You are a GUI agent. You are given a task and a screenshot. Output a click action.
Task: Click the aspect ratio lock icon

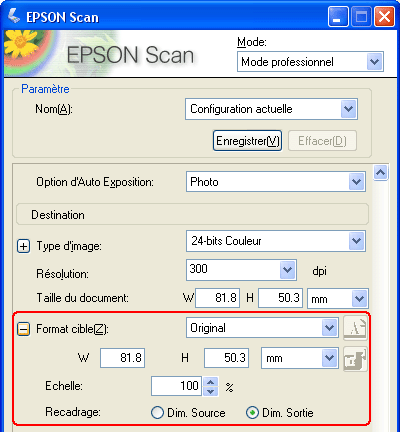(355, 359)
